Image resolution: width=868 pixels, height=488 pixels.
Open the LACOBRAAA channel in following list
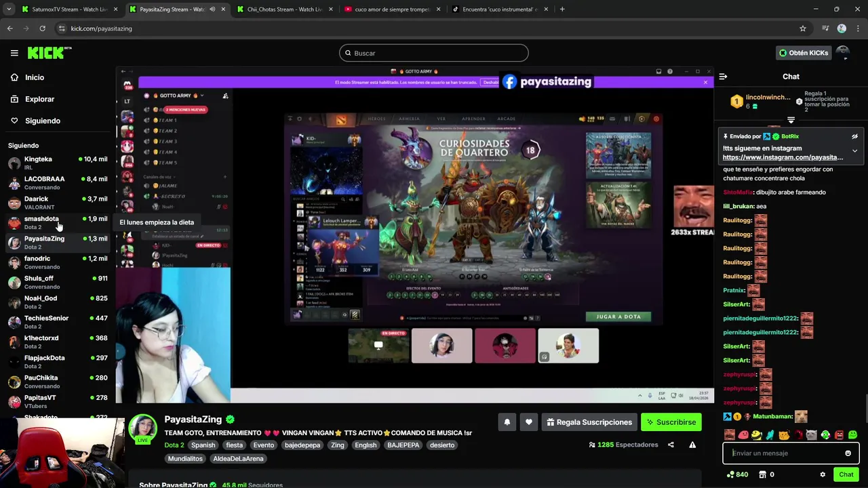point(58,182)
